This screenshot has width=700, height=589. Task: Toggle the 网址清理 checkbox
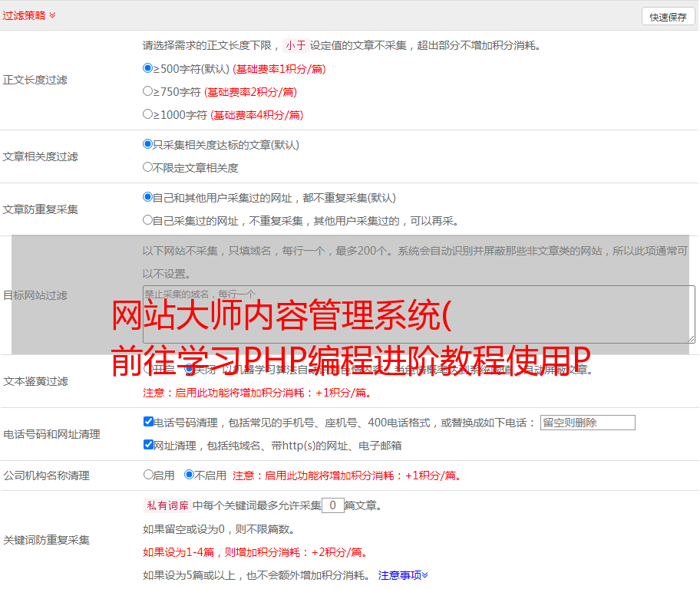(x=148, y=445)
